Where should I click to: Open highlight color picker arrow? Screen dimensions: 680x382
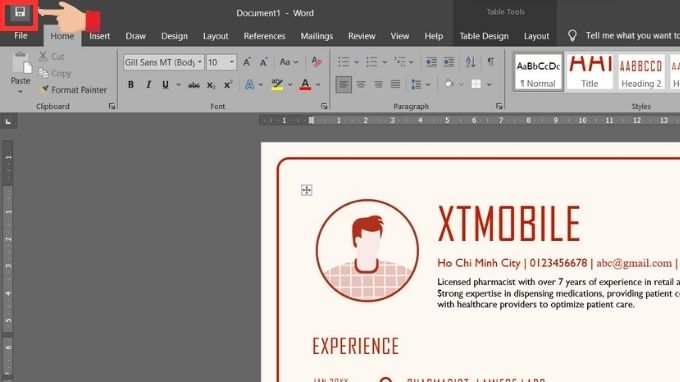[x=290, y=85]
